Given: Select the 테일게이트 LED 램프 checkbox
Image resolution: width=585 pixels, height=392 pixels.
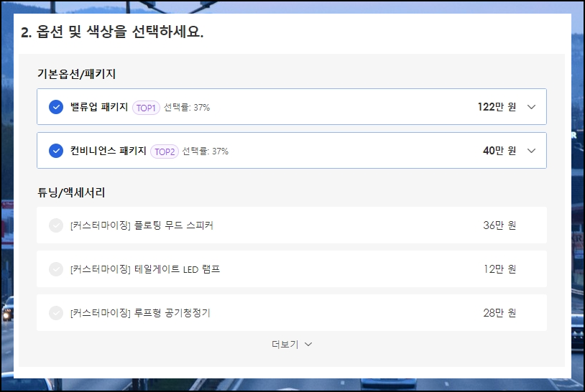Looking at the screenshot, I should pyautogui.click(x=56, y=269).
